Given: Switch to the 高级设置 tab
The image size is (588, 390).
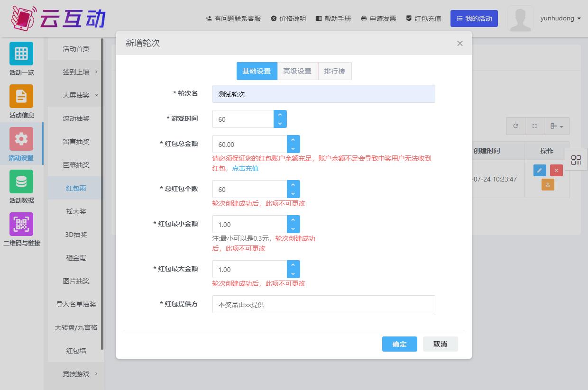Looking at the screenshot, I should coord(297,71).
